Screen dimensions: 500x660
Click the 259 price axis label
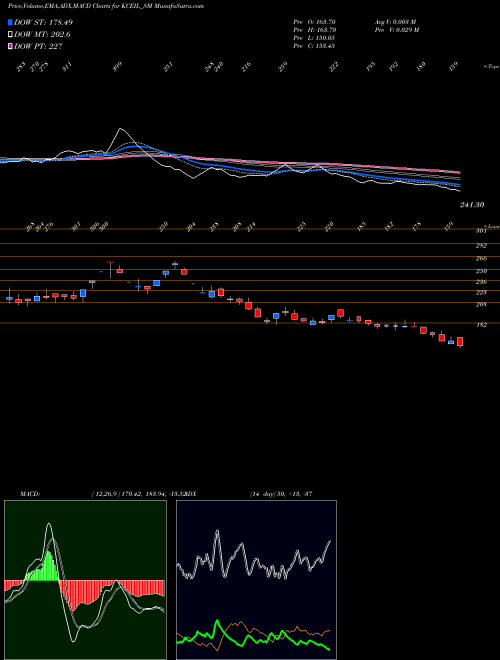[x=481, y=271]
